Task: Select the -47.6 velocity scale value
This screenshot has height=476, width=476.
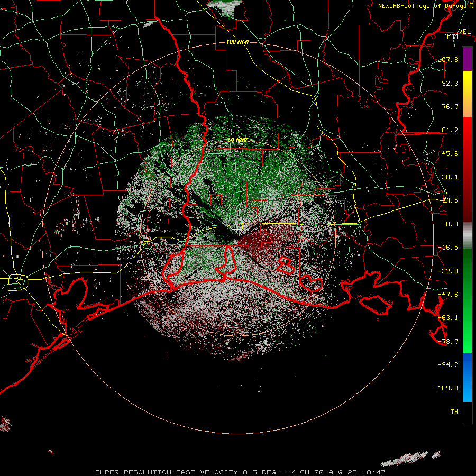Action: point(448,295)
